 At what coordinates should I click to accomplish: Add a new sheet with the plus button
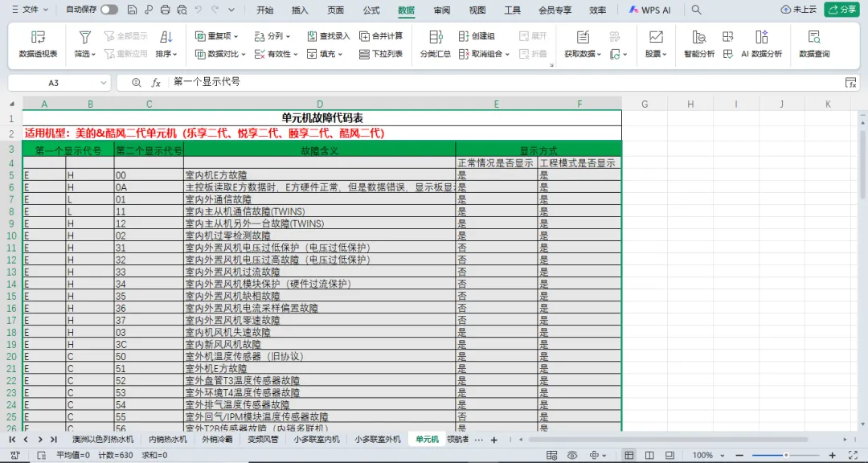(x=494, y=439)
